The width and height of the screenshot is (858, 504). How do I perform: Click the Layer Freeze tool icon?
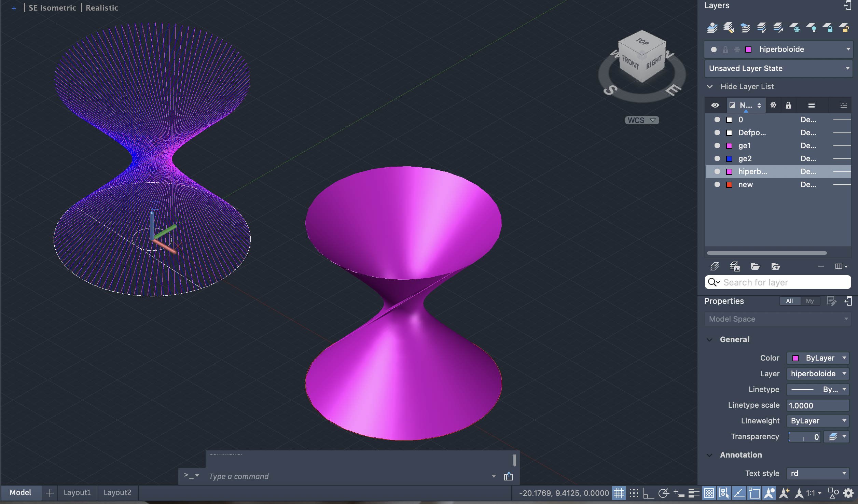click(795, 28)
